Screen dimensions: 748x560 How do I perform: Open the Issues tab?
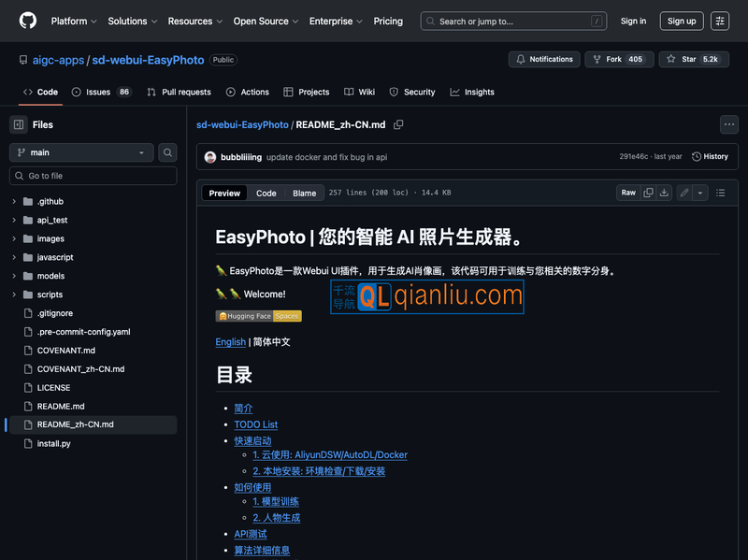[x=100, y=92]
